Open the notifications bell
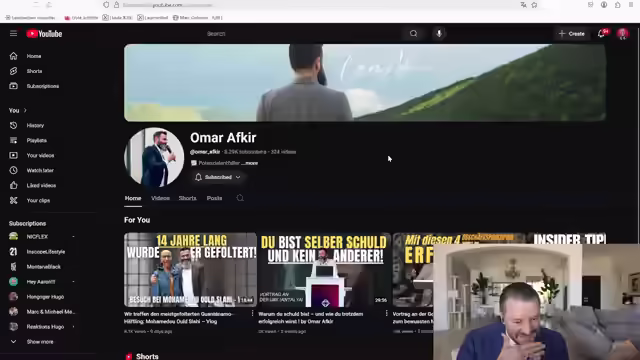 (601, 34)
